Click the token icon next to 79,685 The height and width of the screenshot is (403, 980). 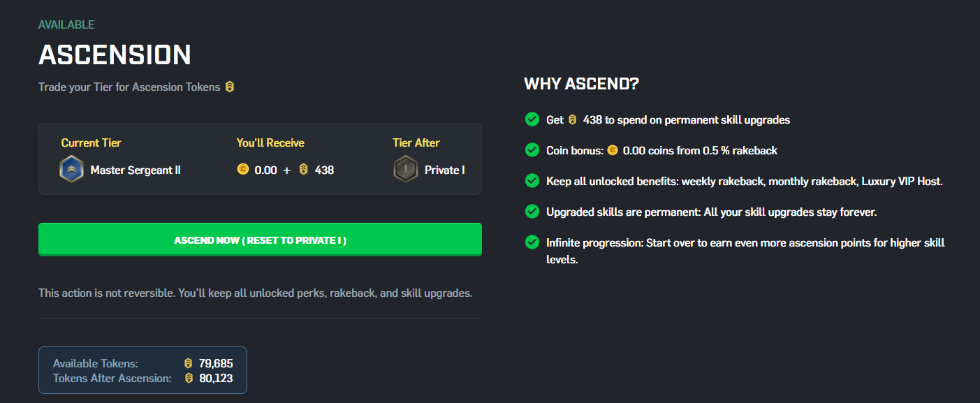click(188, 363)
